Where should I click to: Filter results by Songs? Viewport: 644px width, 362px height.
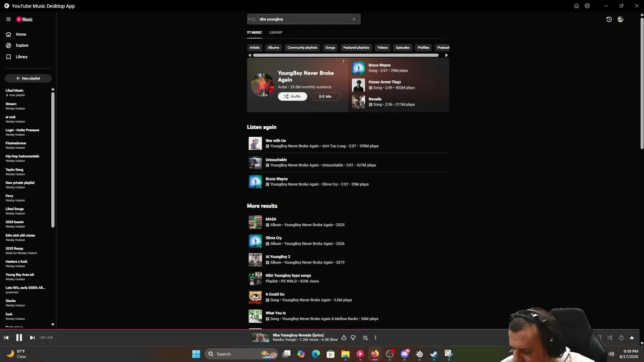point(330,48)
